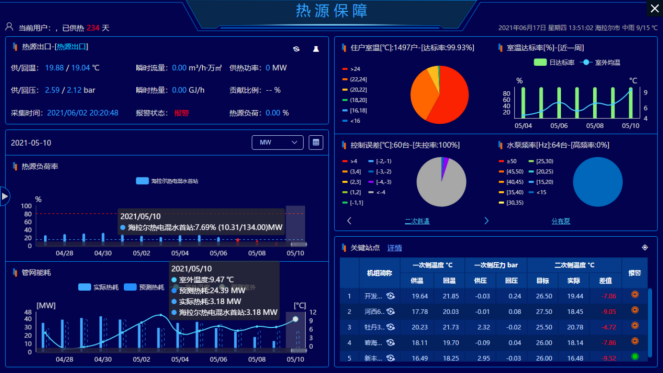Toggle the view eye icon for row 1 station
This screenshot has height=373, width=663.
tap(391, 296)
